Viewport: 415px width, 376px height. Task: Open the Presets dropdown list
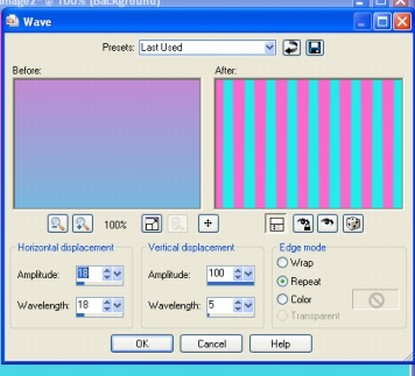tap(269, 48)
